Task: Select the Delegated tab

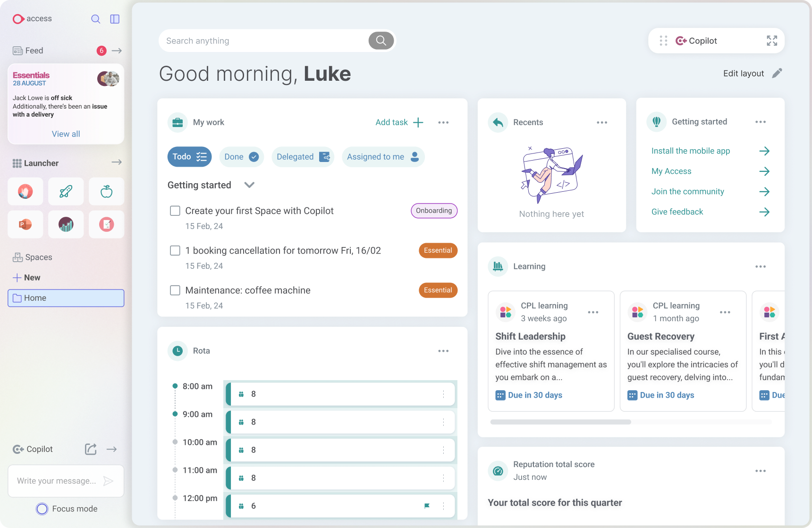Action: (303, 157)
